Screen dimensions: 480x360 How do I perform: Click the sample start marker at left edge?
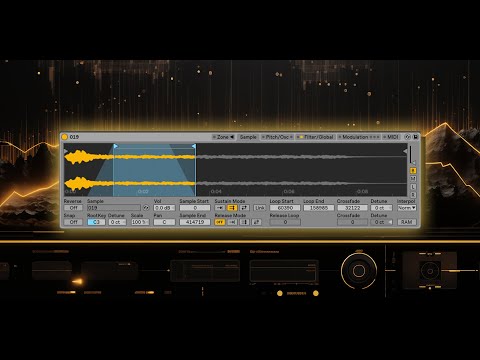point(66,151)
